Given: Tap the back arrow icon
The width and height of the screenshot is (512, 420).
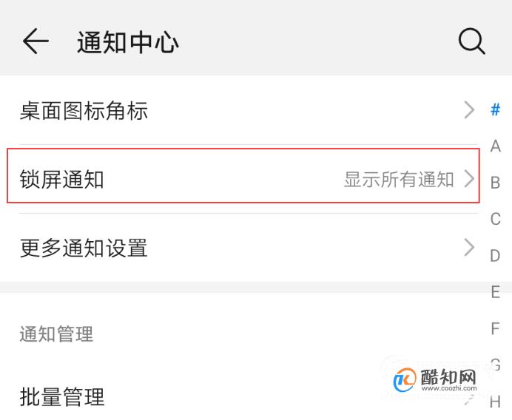Looking at the screenshot, I should tap(36, 41).
